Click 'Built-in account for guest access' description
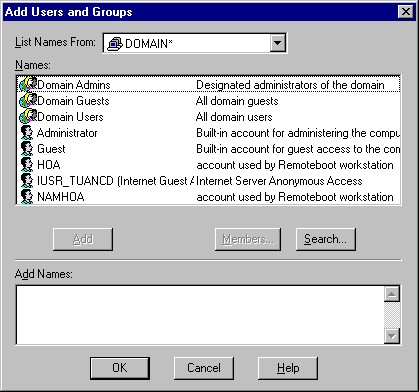The height and width of the screenshot is (392, 419). (x=298, y=149)
